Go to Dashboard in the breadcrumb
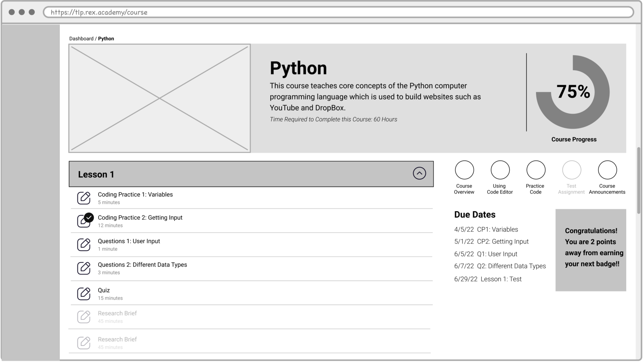The width and height of the screenshot is (644, 363). pos(81,39)
